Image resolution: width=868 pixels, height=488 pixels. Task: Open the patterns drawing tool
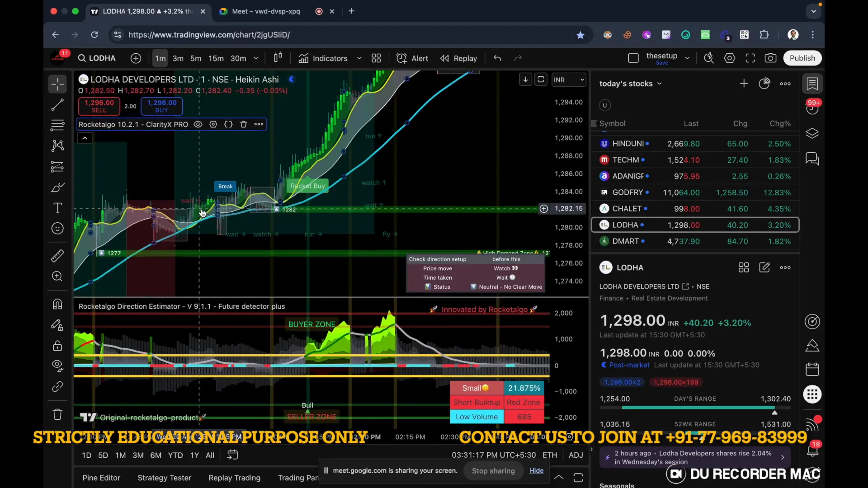tap(57, 145)
